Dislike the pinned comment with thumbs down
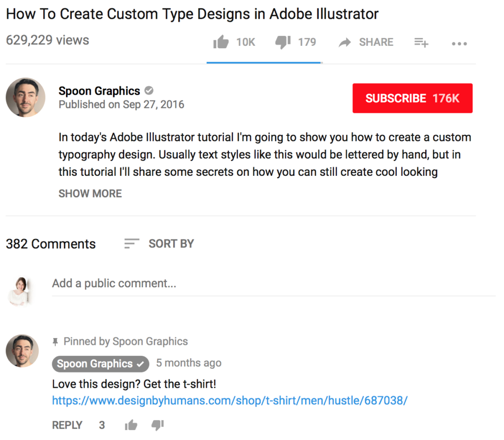 [157, 425]
